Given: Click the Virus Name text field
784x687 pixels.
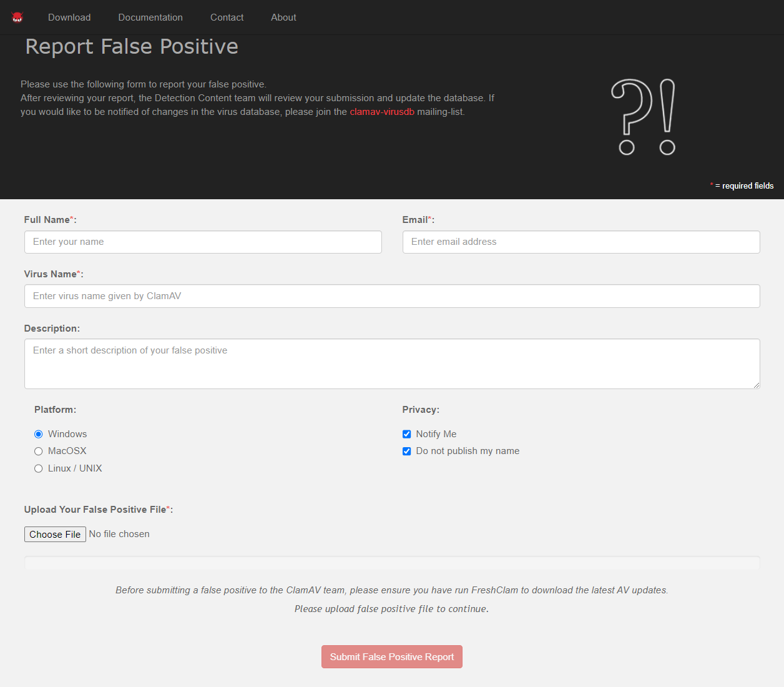Looking at the screenshot, I should click(x=391, y=295).
